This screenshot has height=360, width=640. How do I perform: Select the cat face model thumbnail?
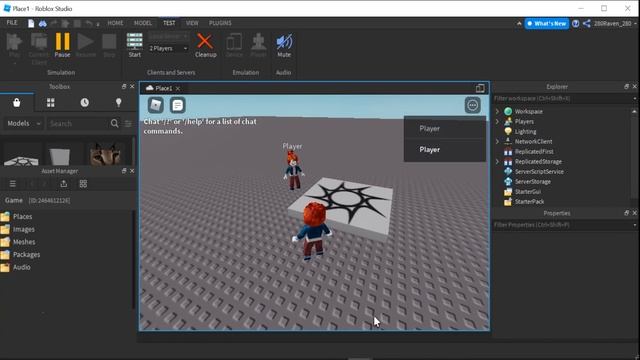pyautogui.click(x=104, y=153)
